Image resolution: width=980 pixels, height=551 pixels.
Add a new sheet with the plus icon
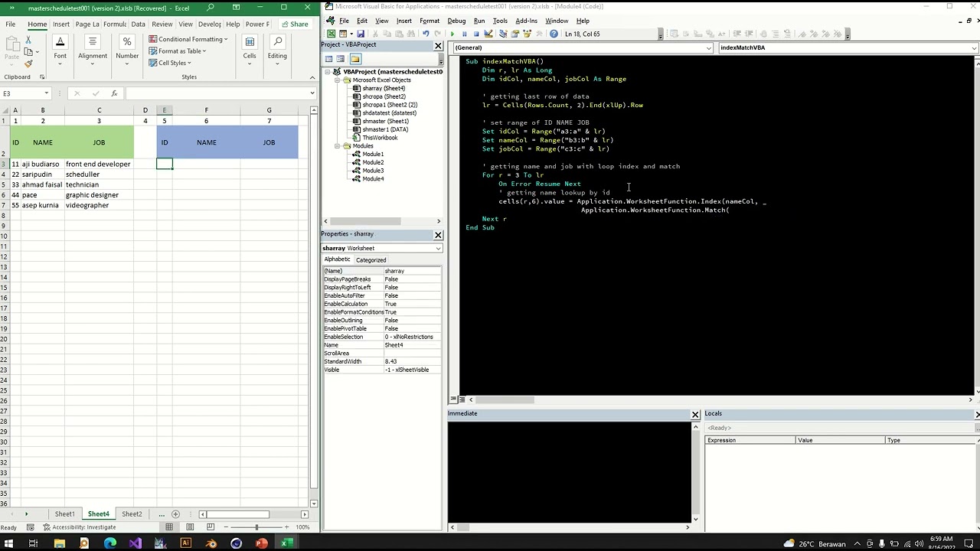click(x=175, y=514)
